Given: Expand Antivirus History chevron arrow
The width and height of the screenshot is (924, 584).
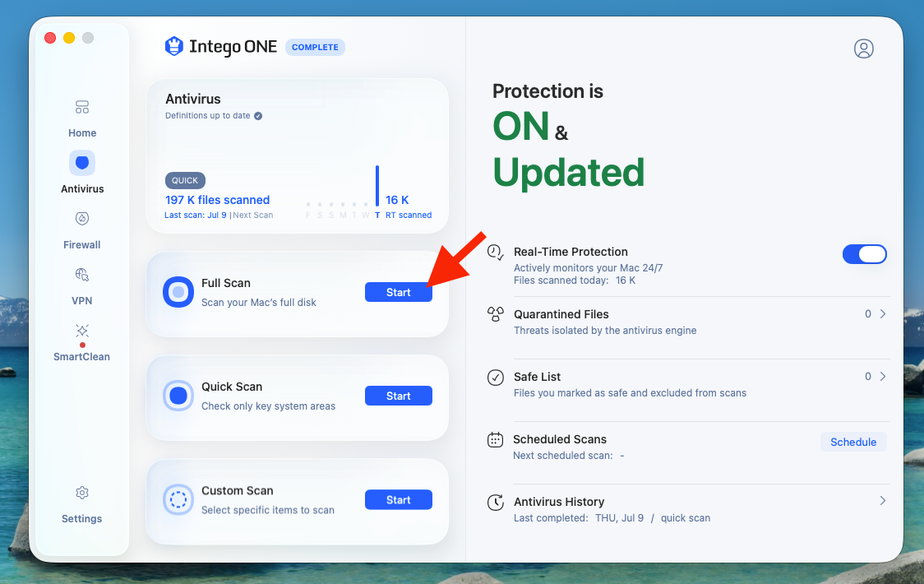Looking at the screenshot, I should click(883, 501).
